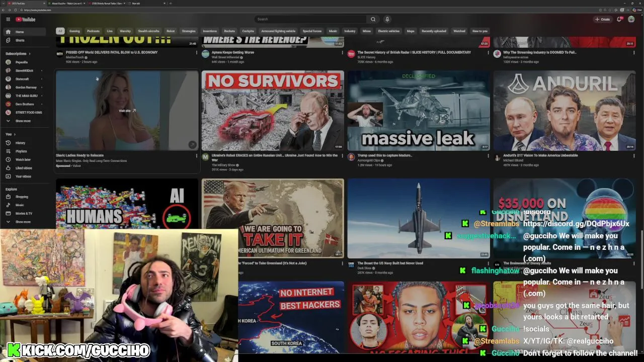Open the US Navy jet video thumbnail
This screenshot has height=362, width=644.
(x=419, y=219)
